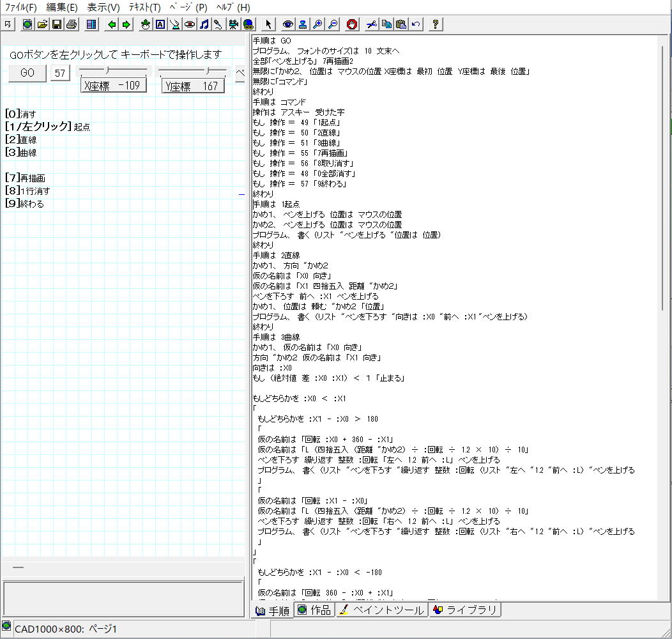Click the code line 手順は 2直線
This screenshot has height=639, width=672.
[276, 255]
